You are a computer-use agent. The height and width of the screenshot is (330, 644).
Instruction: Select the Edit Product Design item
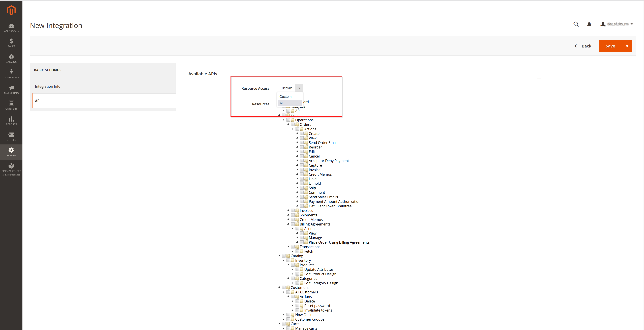click(x=320, y=274)
